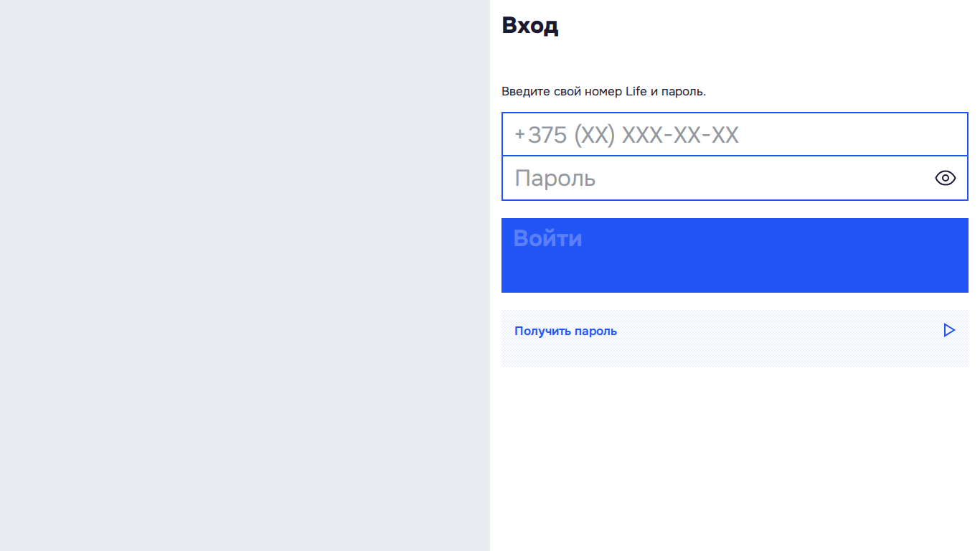Screen dimensions: 980x551
Task: Expand the Получить пароль row
Action: (x=735, y=339)
